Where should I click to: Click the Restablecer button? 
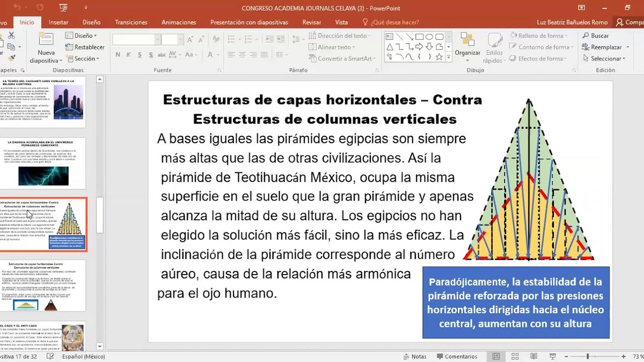[x=85, y=47]
